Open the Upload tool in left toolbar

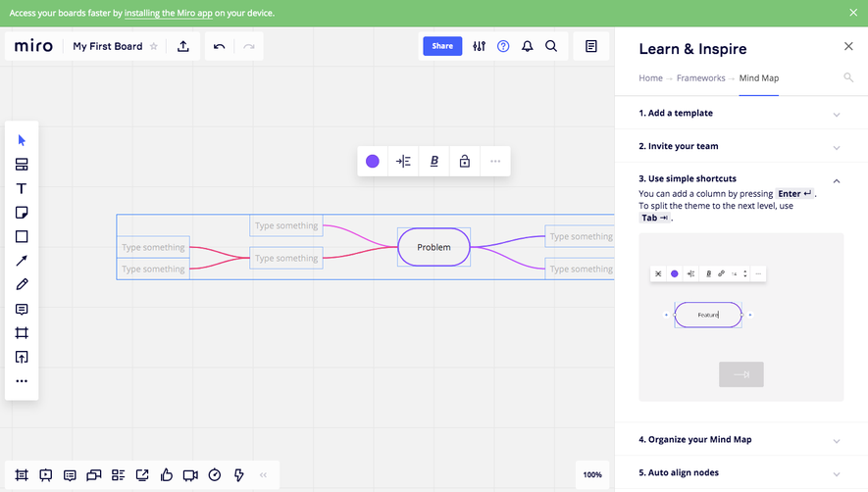(x=22, y=357)
